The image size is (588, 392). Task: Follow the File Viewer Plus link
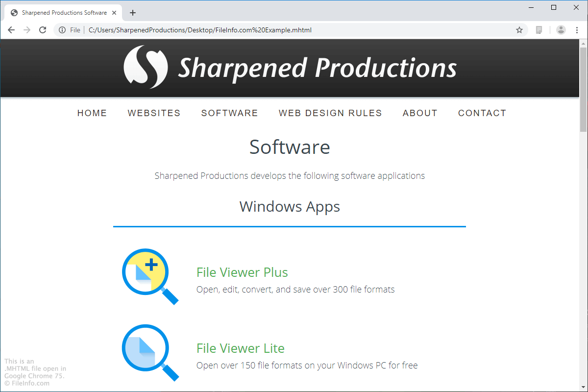pyautogui.click(x=242, y=272)
